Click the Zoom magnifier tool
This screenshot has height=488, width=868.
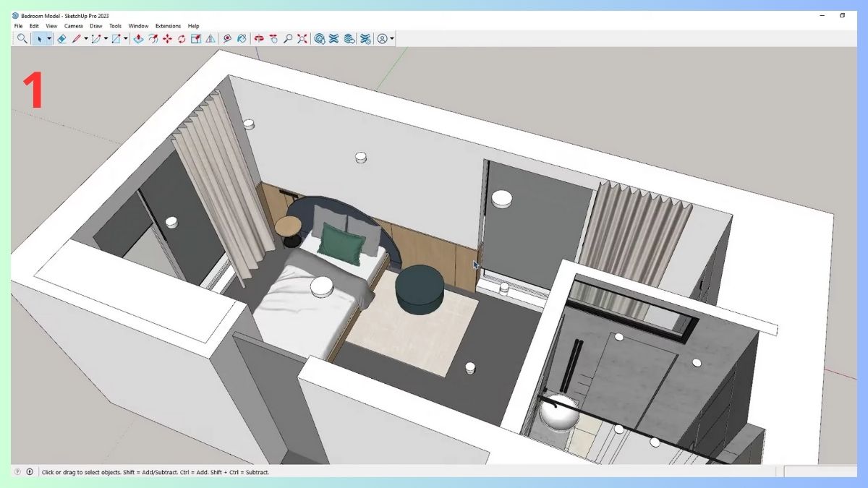click(288, 38)
